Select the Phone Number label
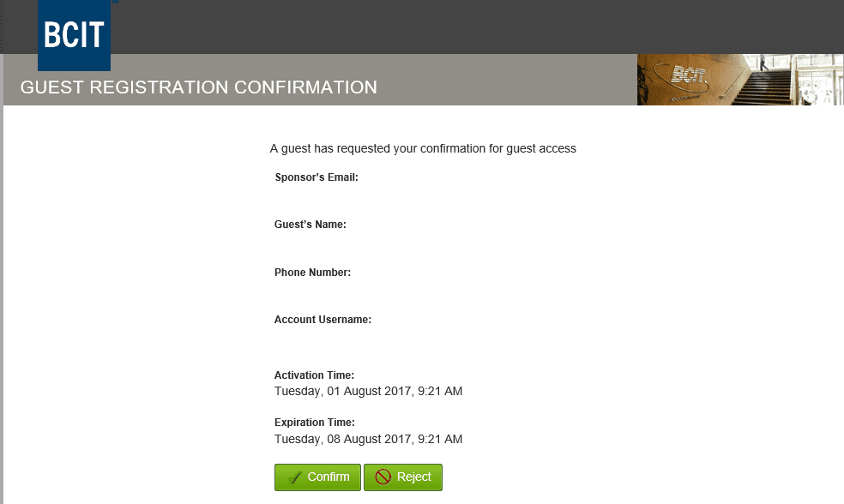Viewport: 844px width, 504px height. point(311,272)
